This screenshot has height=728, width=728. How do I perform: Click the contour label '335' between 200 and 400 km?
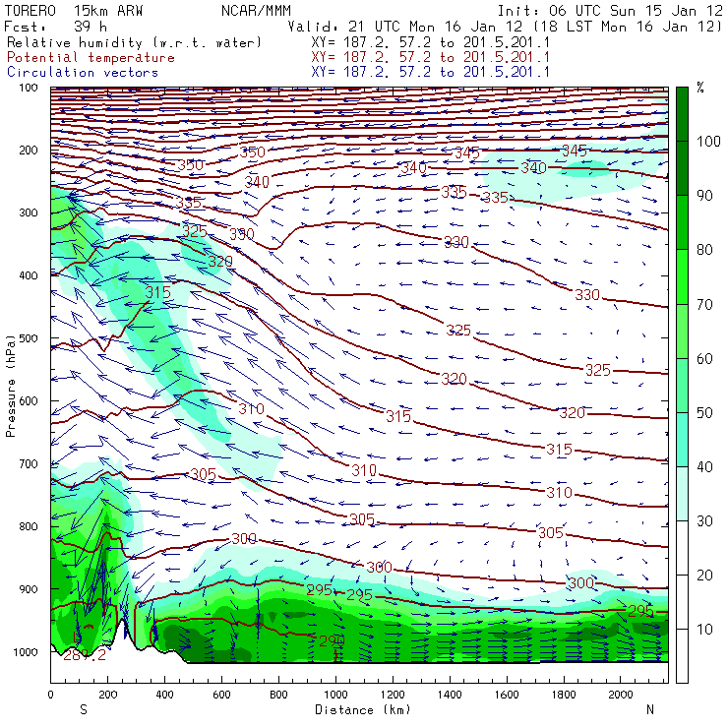pos(189,203)
